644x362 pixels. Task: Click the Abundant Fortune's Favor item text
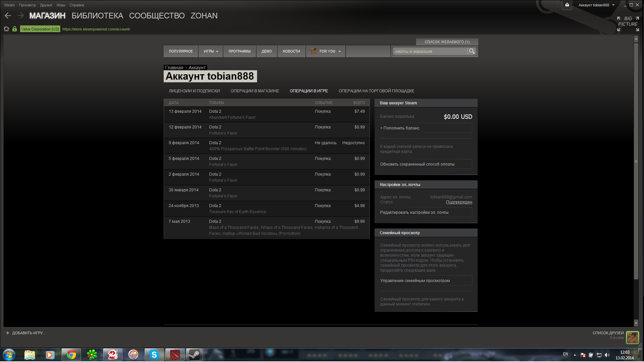pos(233,117)
